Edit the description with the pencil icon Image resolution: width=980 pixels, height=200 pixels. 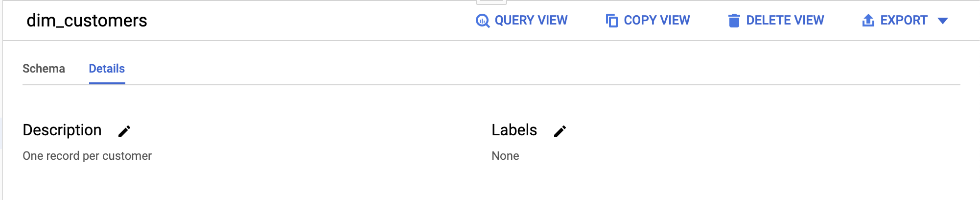[124, 131]
